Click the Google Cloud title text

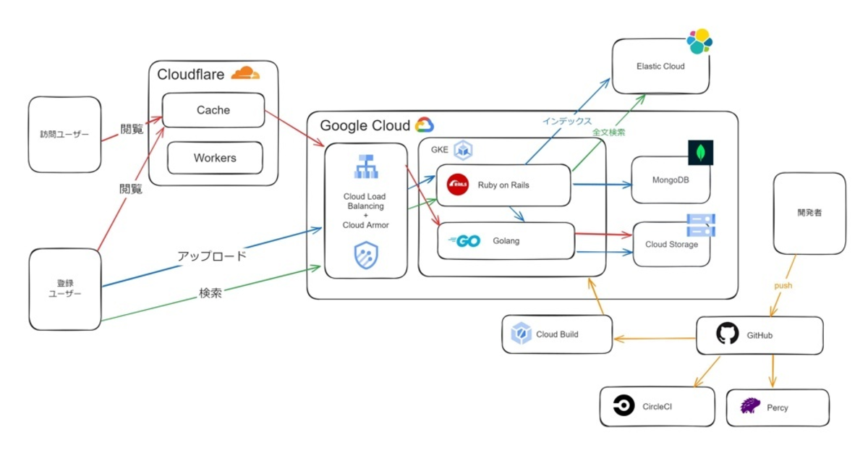pos(365,125)
